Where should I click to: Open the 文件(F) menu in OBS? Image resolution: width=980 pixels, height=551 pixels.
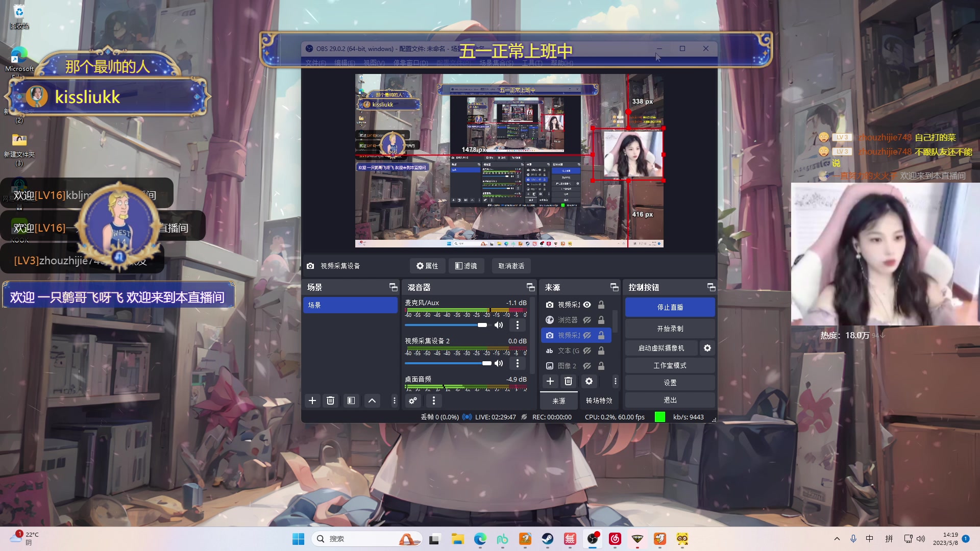coord(315,63)
